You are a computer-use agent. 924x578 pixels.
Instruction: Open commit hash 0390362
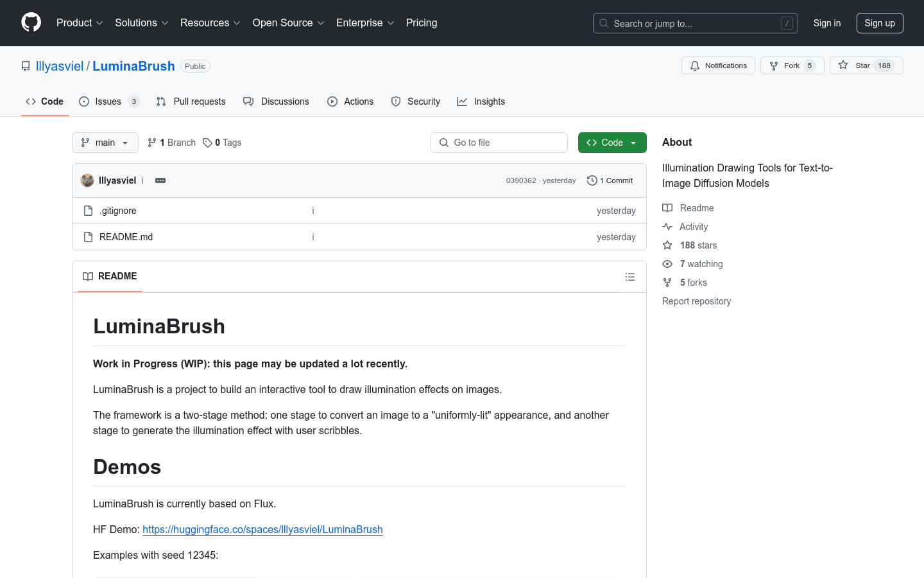(x=521, y=180)
